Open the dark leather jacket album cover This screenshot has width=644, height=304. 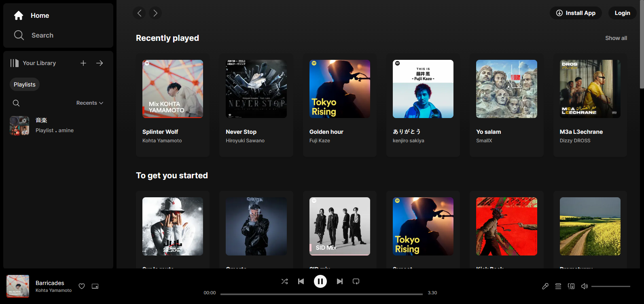256,226
